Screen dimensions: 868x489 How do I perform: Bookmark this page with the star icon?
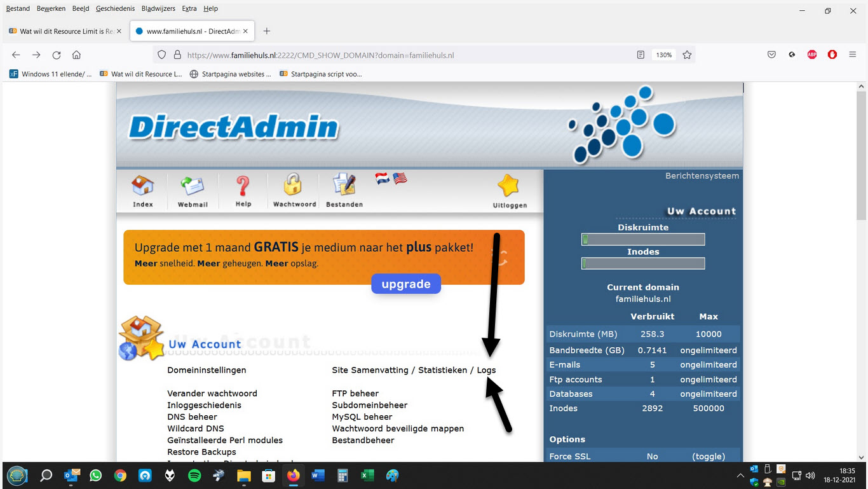(x=687, y=55)
